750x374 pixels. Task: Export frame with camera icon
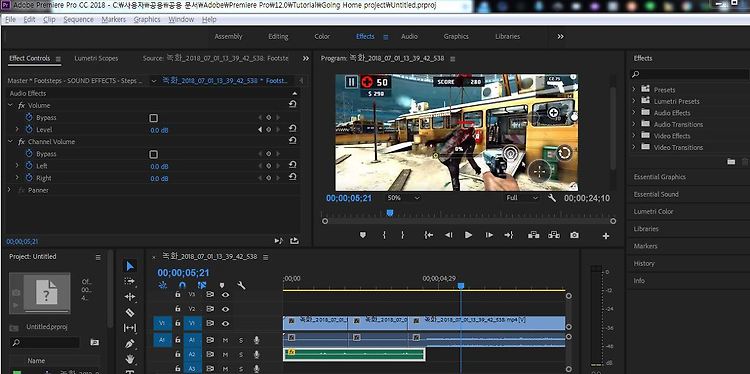(x=574, y=235)
